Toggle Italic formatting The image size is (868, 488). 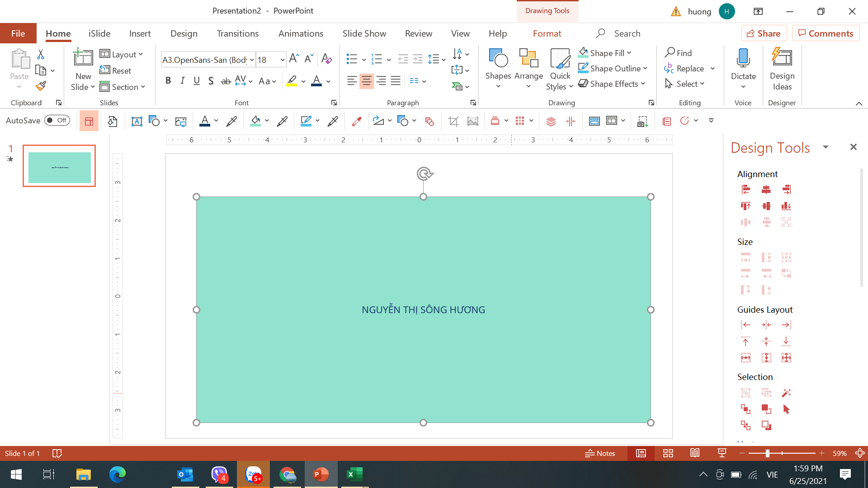click(x=182, y=81)
